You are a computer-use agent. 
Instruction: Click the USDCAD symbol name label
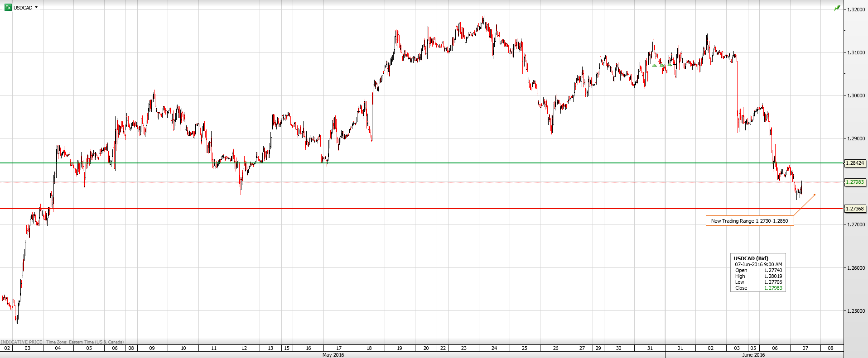click(23, 8)
